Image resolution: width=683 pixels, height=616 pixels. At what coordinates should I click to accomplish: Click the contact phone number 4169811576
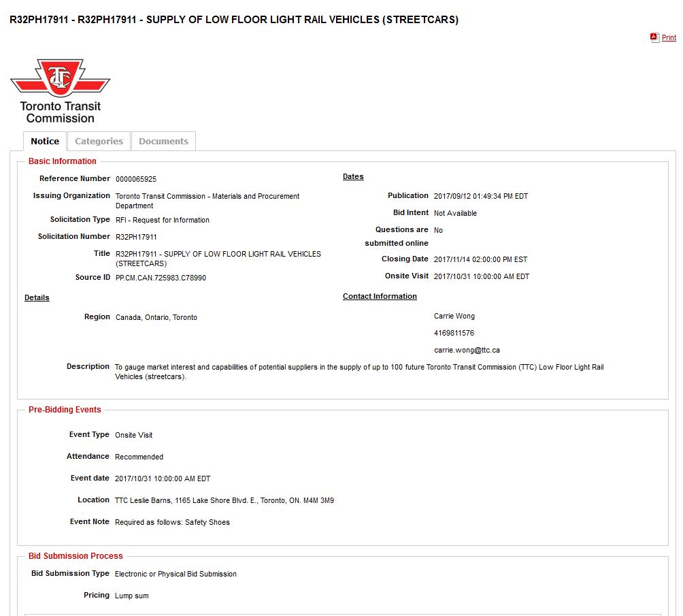click(454, 334)
